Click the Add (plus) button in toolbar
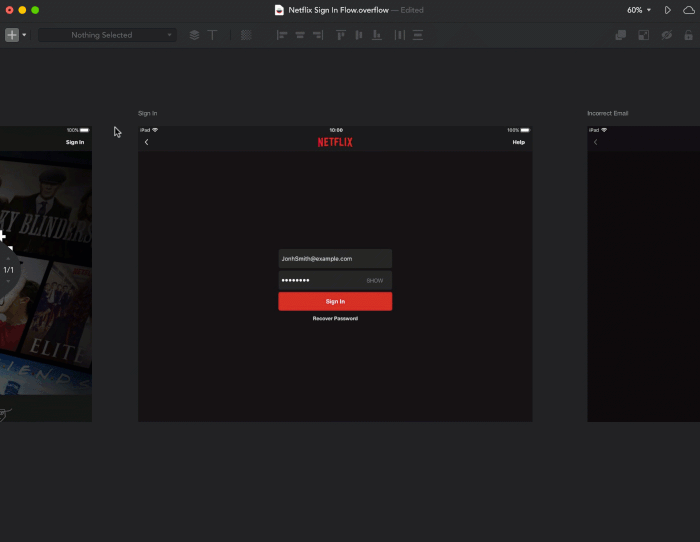700x542 pixels. (x=12, y=35)
